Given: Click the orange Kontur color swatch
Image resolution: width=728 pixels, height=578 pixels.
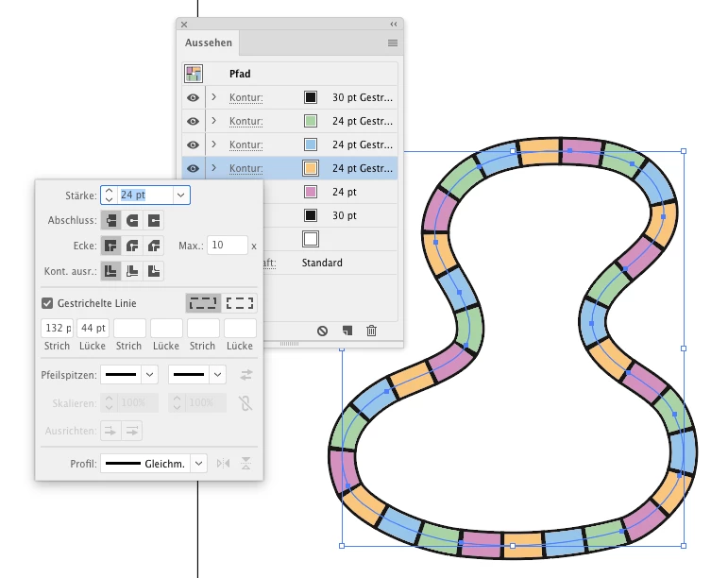Looking at the screenshot, I should click(x=311, y=168).
